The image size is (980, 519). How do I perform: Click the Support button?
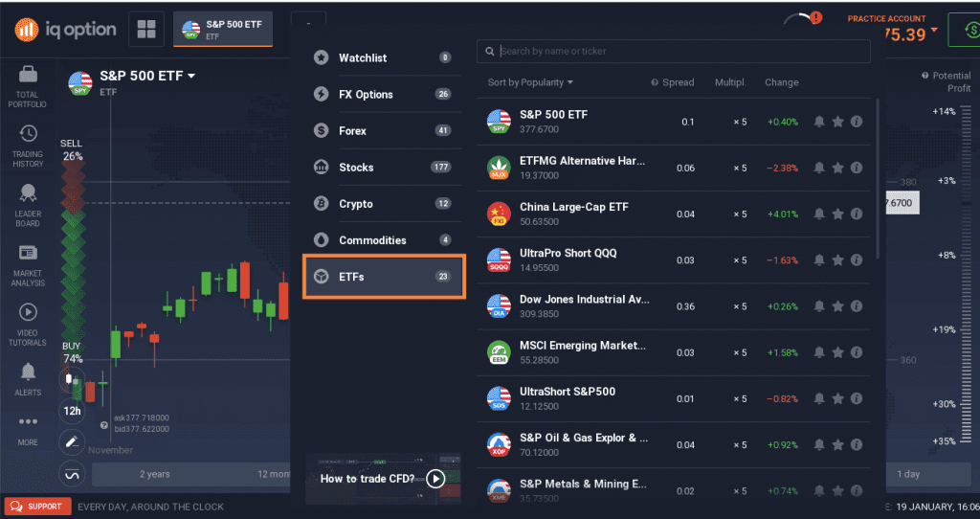coord(37,507)
